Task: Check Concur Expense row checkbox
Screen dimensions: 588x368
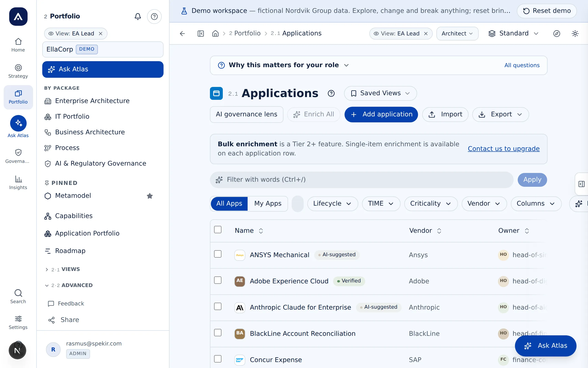Action: 218,359
